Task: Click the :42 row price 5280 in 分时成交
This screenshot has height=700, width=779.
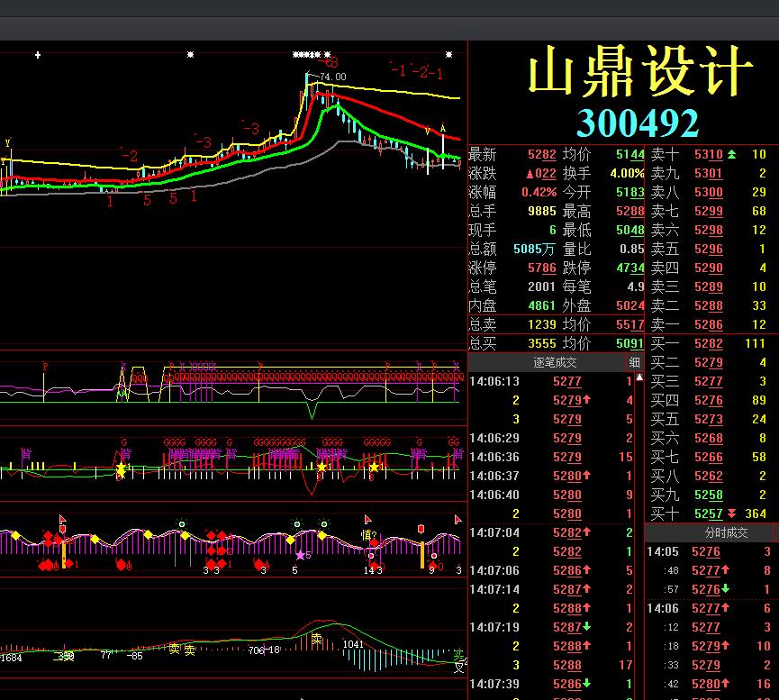Action: tap(705, 684)
